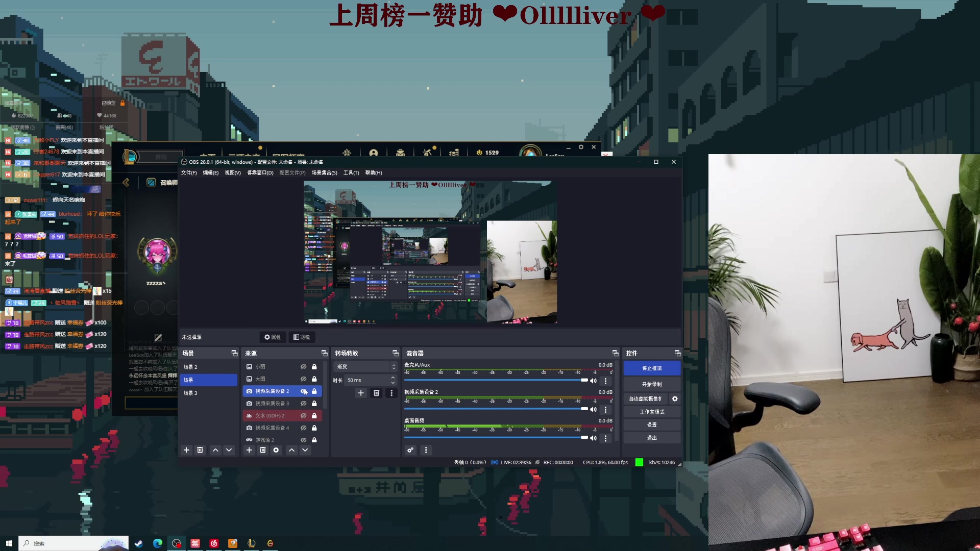Open transition three-dot options menu in 转场特效
Screen dimensions: 980x551
[x=391, y=393]
